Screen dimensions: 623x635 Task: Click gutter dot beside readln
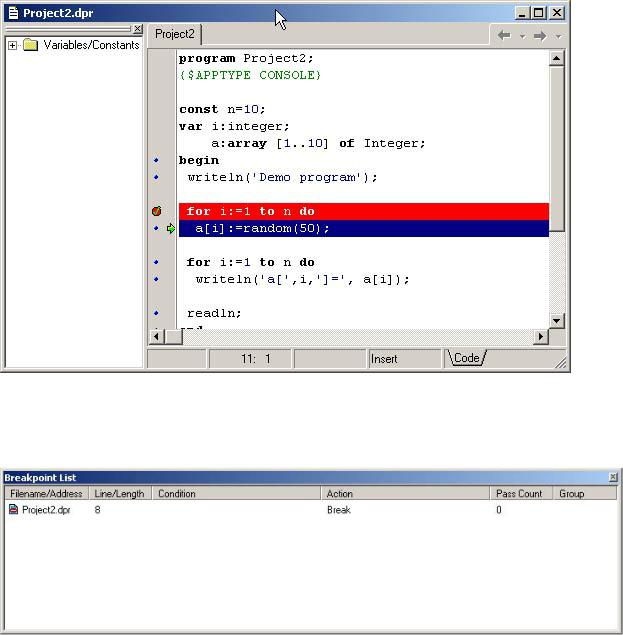click(x=156, y=313)
